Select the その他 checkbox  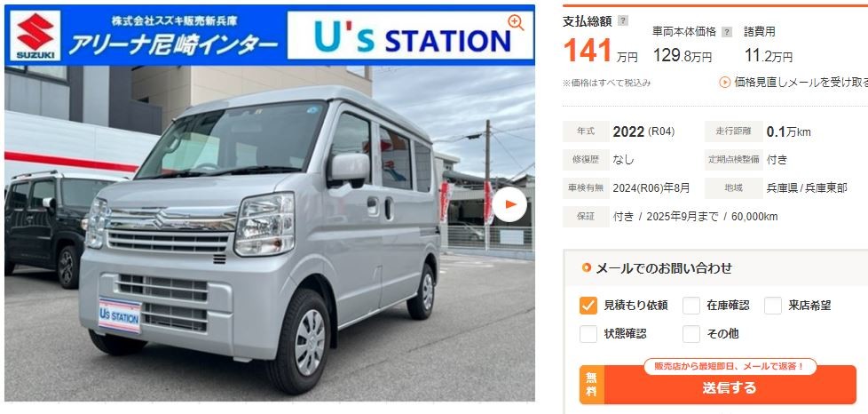pos(691,334)
